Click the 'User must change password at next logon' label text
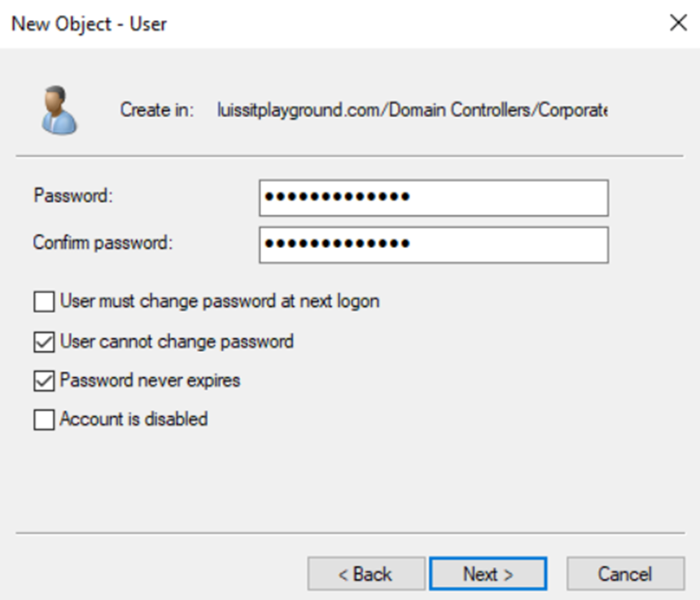The image size is (700, 600). [x=220, y=301]
